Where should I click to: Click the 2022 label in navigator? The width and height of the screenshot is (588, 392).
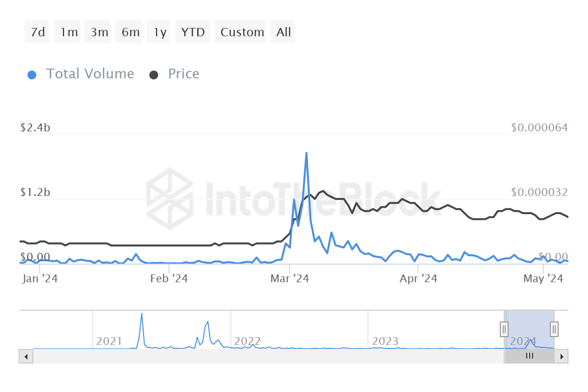point(248,341)
